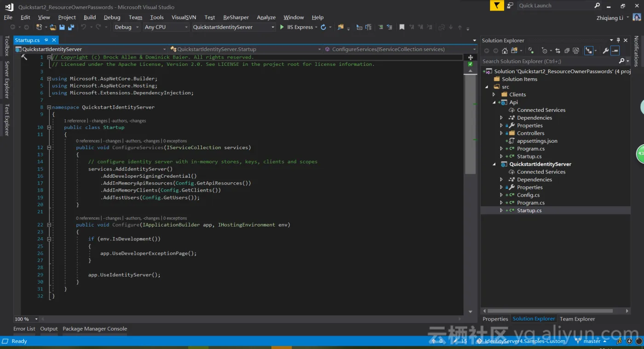Toggle Preview Selected Items button

coord(615,51)
